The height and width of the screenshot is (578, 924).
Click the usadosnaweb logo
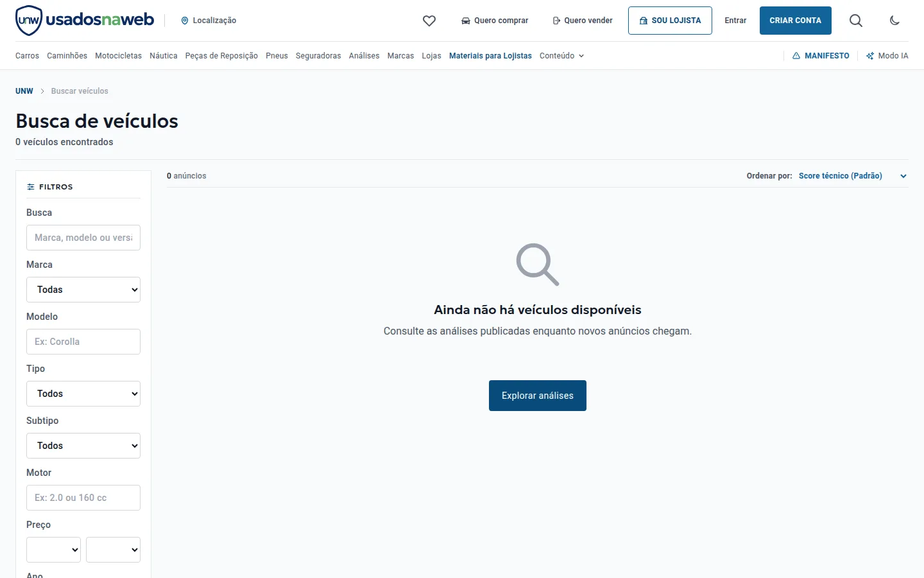(x=85, y=21)
